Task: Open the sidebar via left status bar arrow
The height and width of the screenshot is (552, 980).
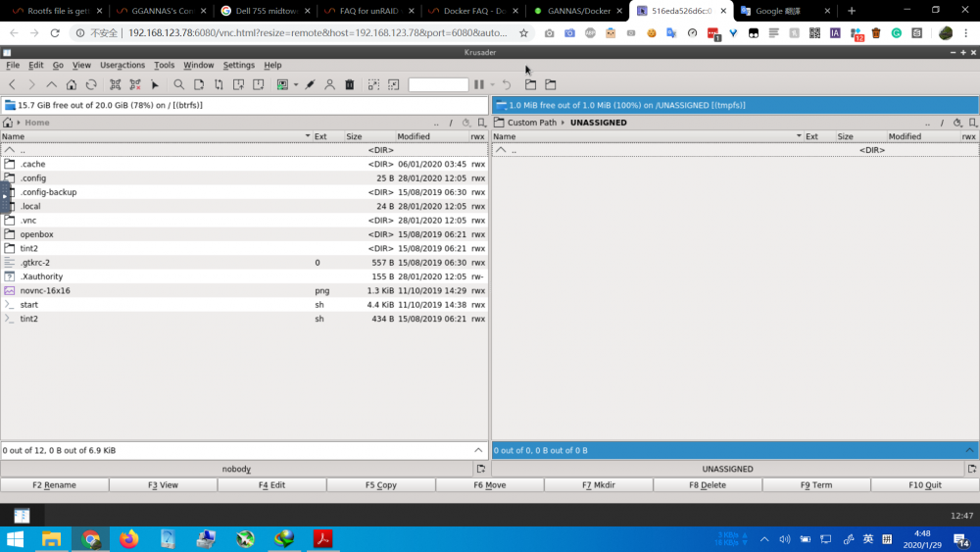Action: click(x=478, y=450)
